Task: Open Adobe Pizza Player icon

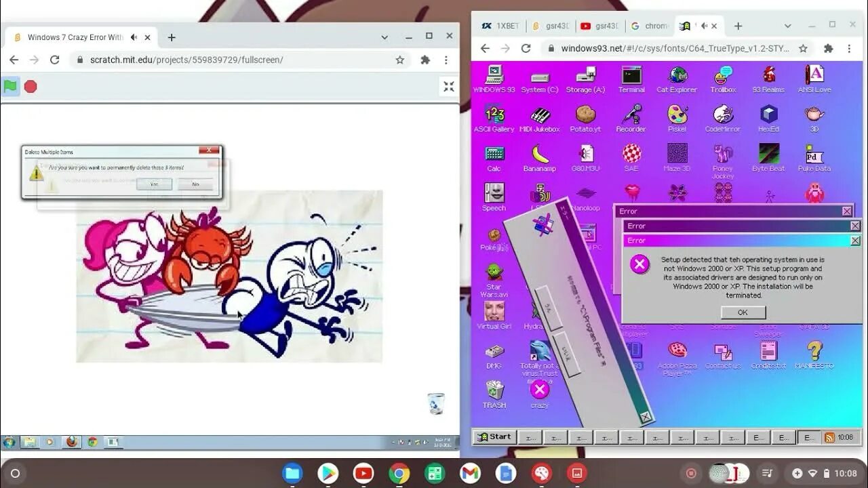Action: click(x=677, y=359)
